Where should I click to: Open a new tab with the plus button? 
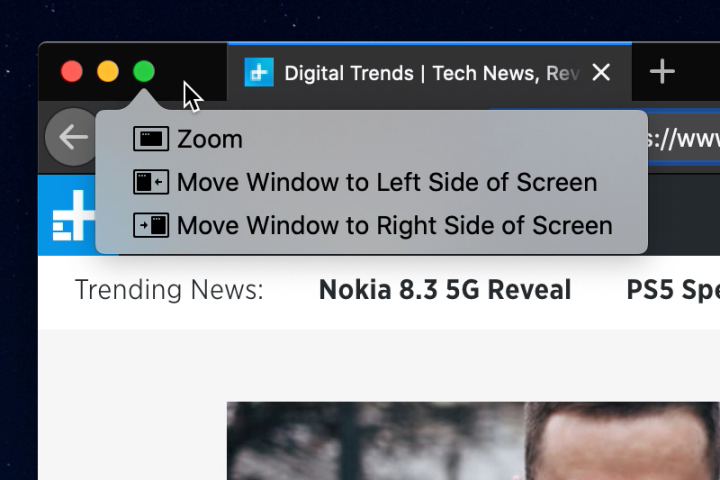point(662,72)
